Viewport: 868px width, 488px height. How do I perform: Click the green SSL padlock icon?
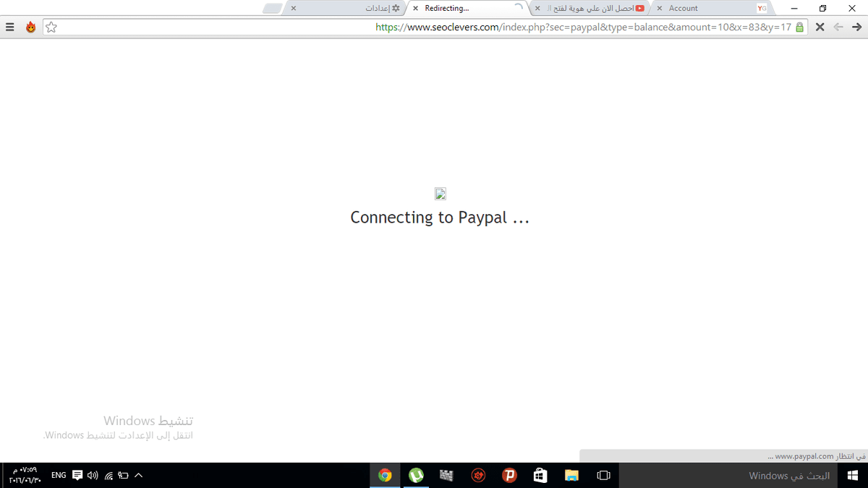tap(799, 27)
